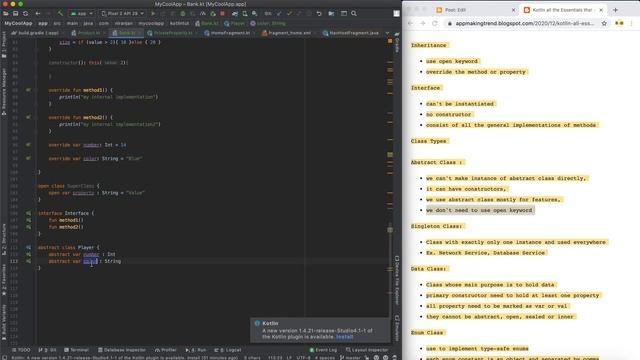Click the info icon in Kotlin notification
Viewport: 640px width, 360px height.
[x=257, y=323]
